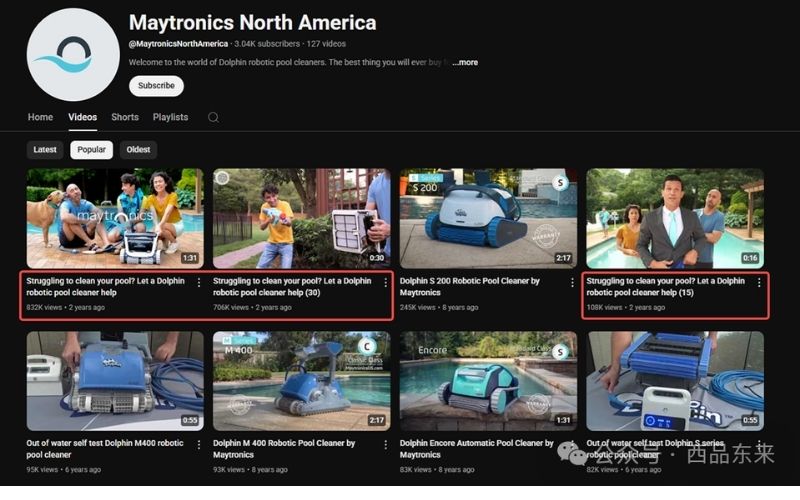Click the @MaytronicsNorthAmerica handle
The height and width of the screenshot is (500, 800).
(x=178, y=44)
